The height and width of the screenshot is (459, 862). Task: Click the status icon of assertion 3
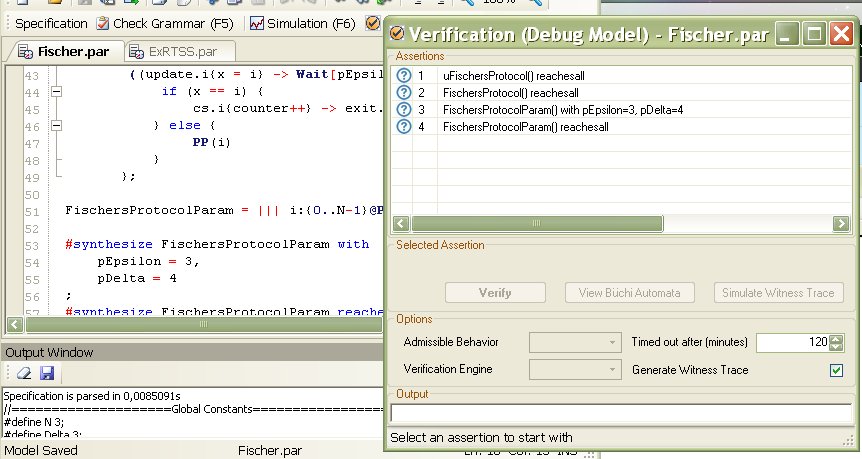point(404,109)
